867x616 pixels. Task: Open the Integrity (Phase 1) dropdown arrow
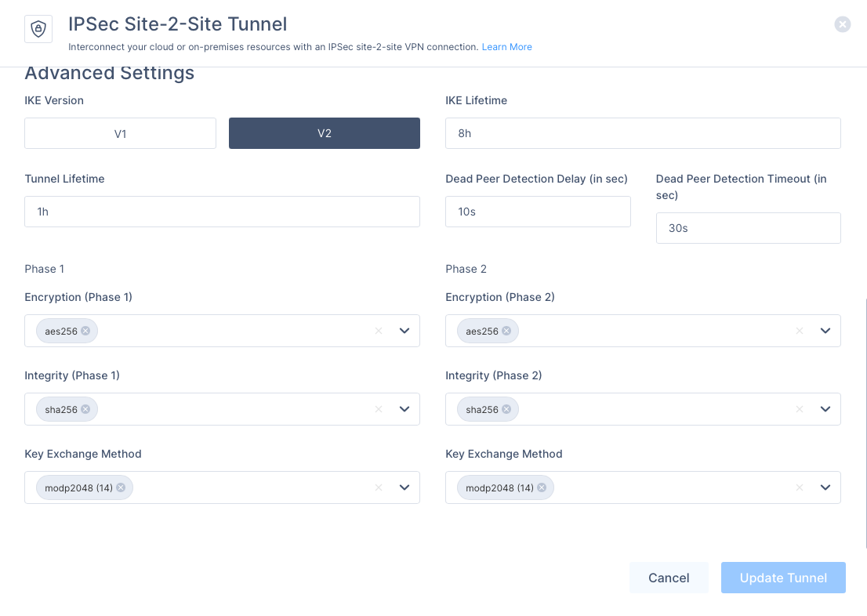(x=404, y=409)
